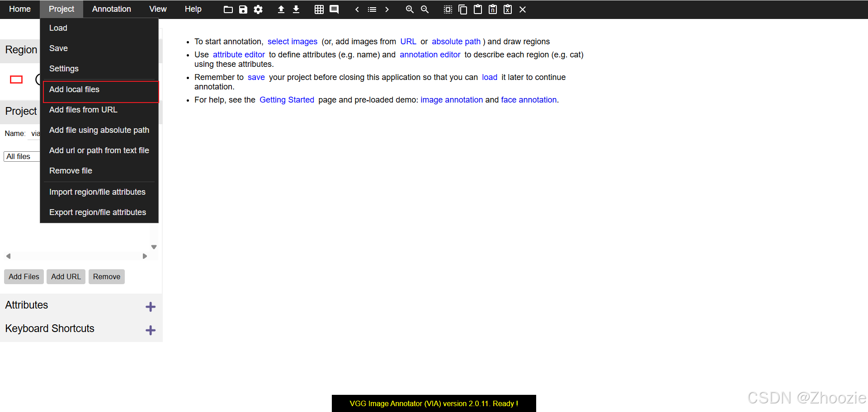Choose Save from Project menu
868x412 pixels.
click(99, 48)
